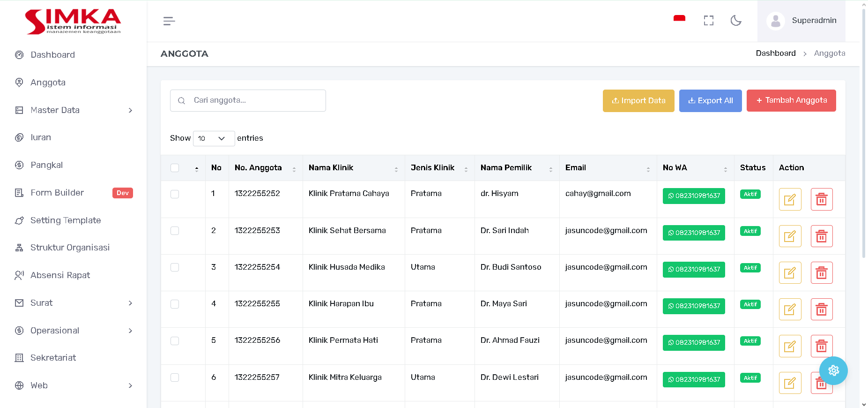Screen dimensions: 868x408
Task: Delete the Klinik Harapan Ibu entry
Action: 821,310
